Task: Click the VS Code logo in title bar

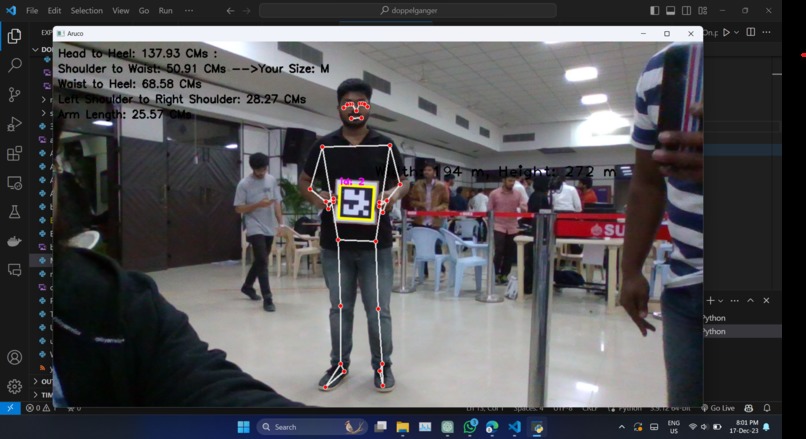Action: (11, 10)
